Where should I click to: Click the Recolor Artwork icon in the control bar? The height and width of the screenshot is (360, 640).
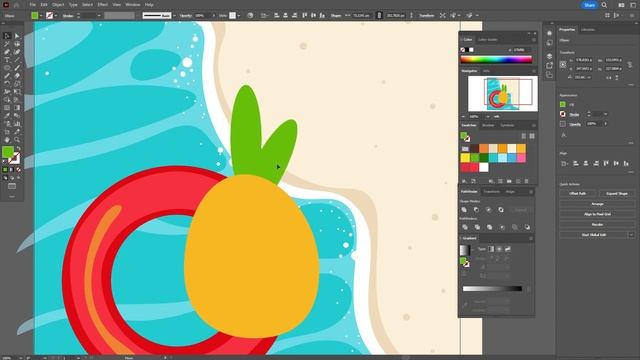click(x=250, y=16)
